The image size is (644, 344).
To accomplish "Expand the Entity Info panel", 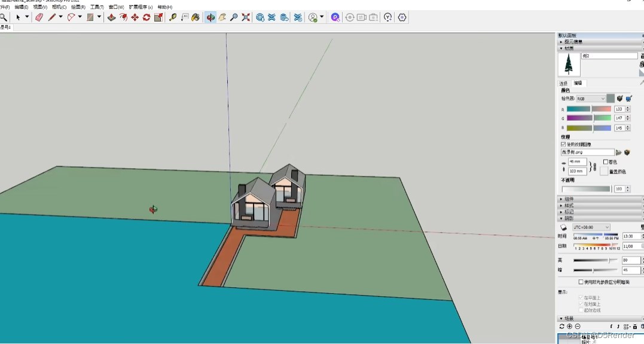I will click(600, 42).
